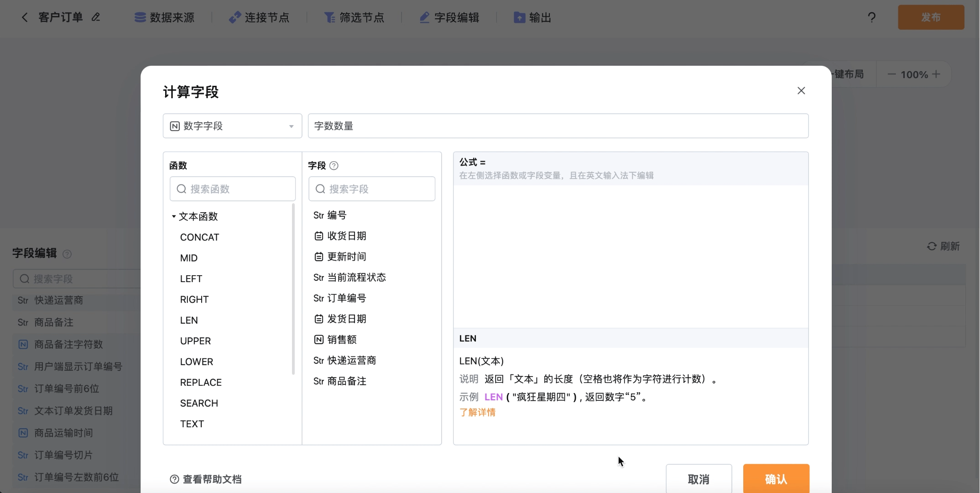This screenshot has height=493, width=980.
Task: Insert the 快递运营商 field in dialog
Action: click(x=344, y=361)
